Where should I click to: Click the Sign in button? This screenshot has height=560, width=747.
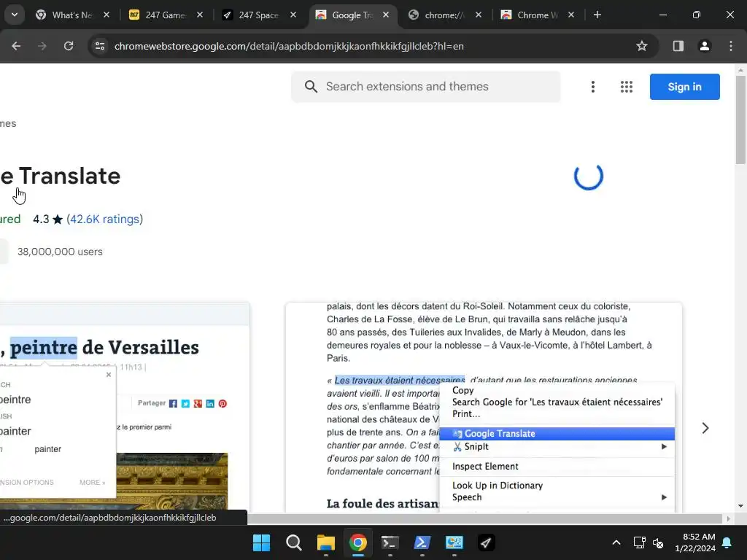click(x=684, y=87)
